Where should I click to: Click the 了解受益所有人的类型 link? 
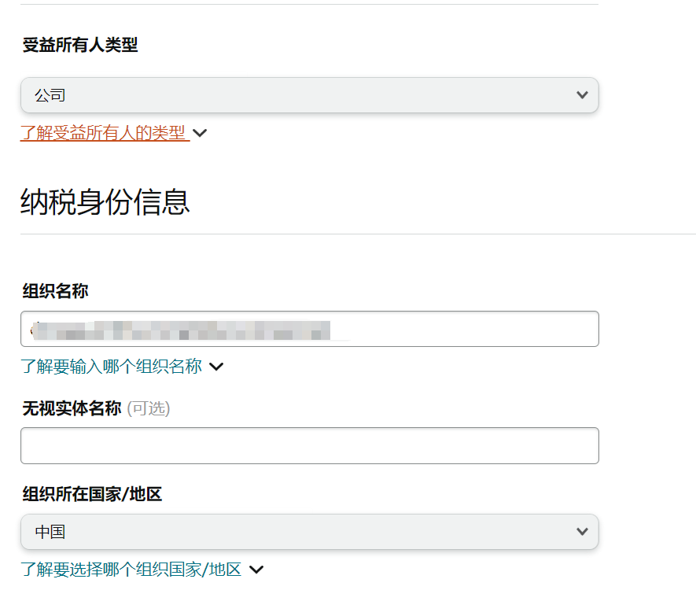pyautogui.click(x=105, y=133)
